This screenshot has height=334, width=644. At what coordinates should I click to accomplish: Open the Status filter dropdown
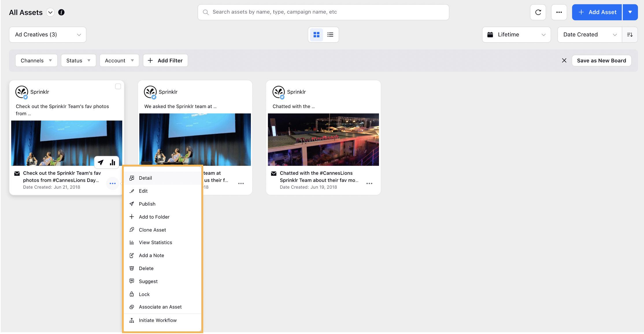pos(78,60)
